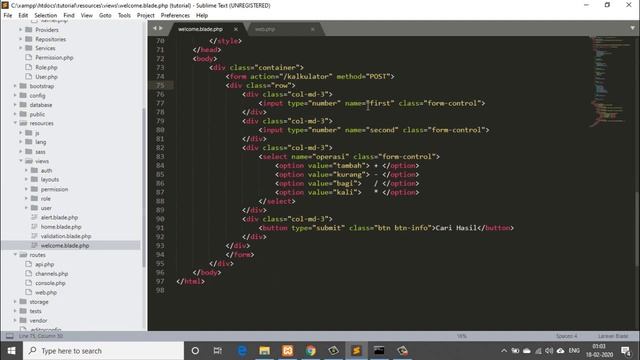640x360 pixels.
Task: Open the View menu
Action: coord(87,15)
